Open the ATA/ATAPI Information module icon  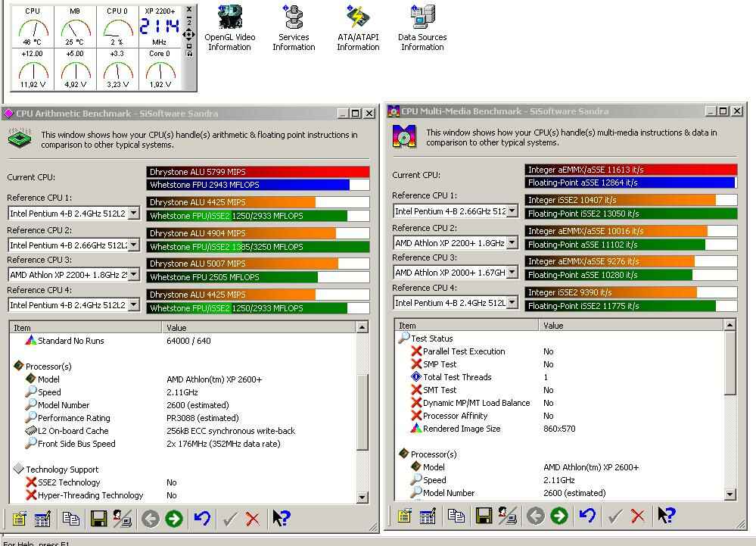pyautogui.click(x=358, y=28)
